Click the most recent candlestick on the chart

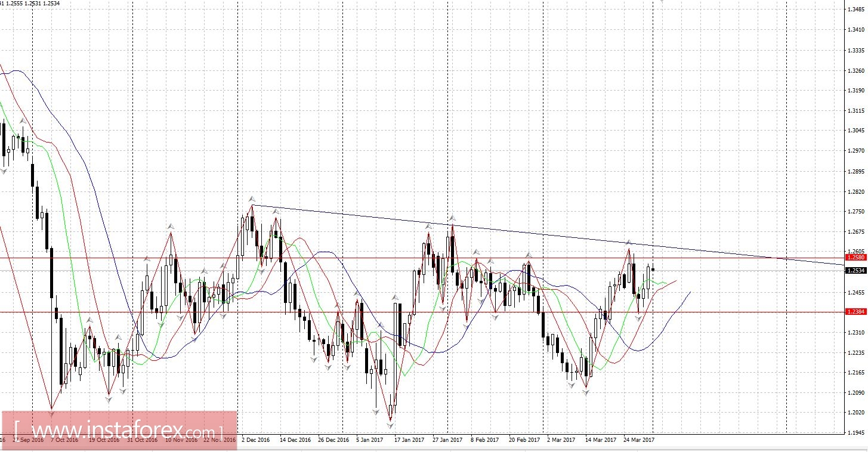(653, 269)
